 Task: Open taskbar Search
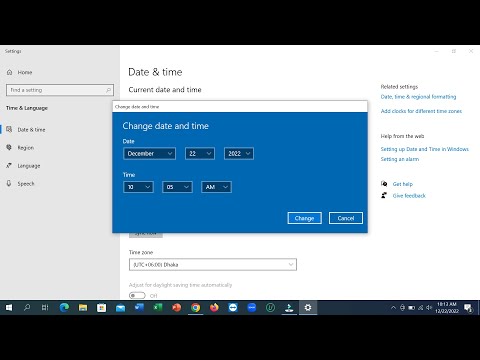click(x=27, y=308)
